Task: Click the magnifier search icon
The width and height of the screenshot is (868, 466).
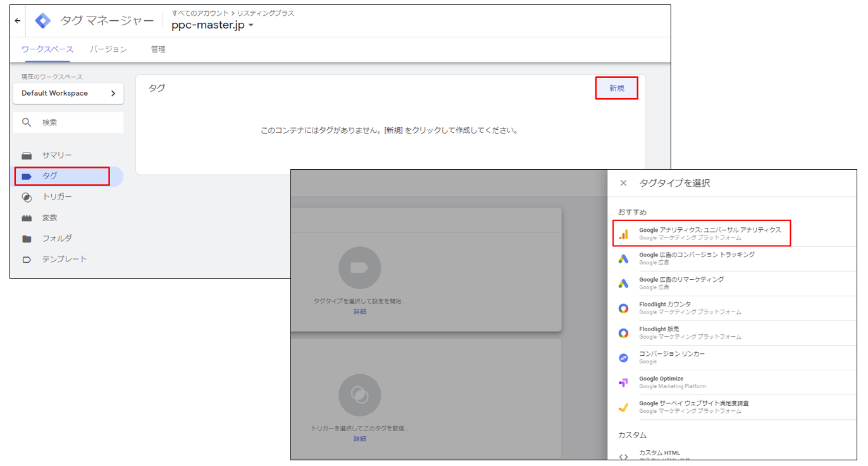Action: (x=27, y=123)
